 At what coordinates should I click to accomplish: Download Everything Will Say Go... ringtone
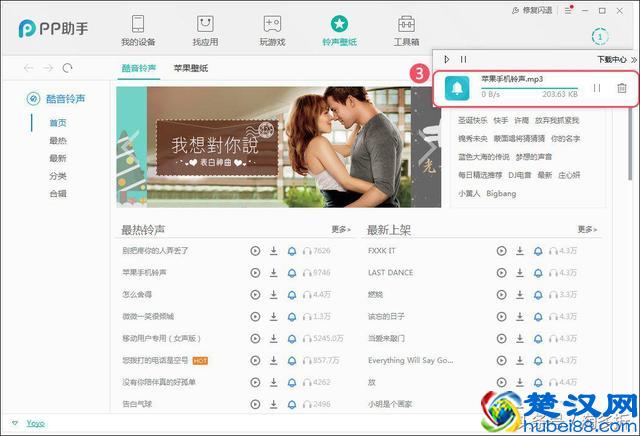(x=520, y=360)
